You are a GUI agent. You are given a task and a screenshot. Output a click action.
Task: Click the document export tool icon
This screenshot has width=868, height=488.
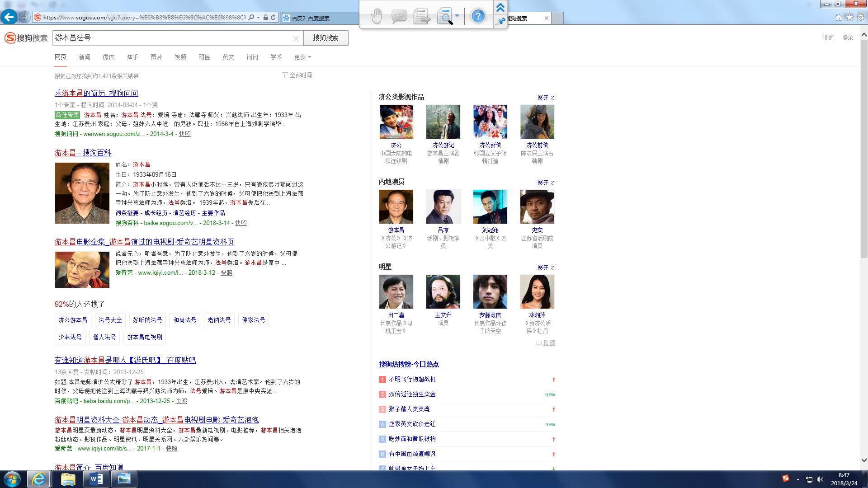(422, 17)
